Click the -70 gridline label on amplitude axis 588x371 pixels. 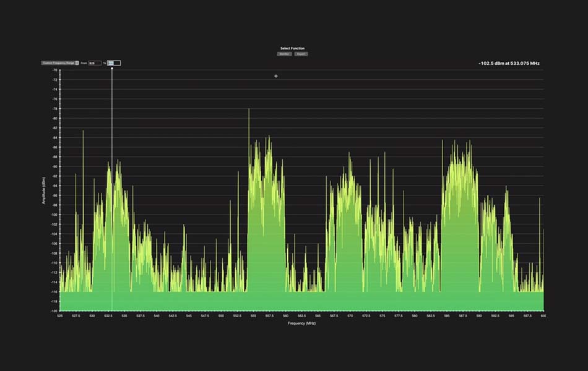[54, 70]
